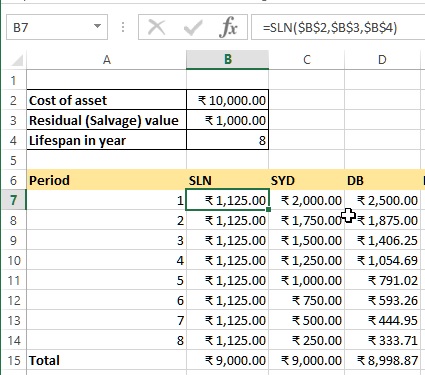Click the 'DB' header cell

pos(382,180)
